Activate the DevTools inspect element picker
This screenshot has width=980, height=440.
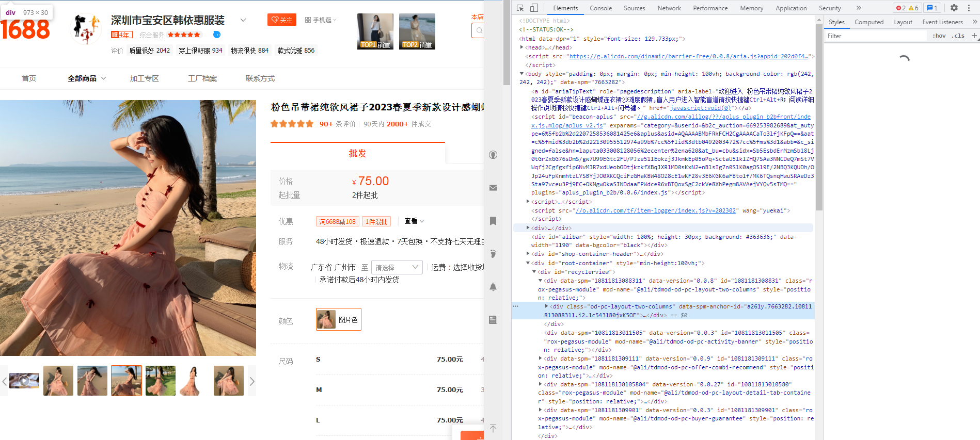(x=520, y=8)
